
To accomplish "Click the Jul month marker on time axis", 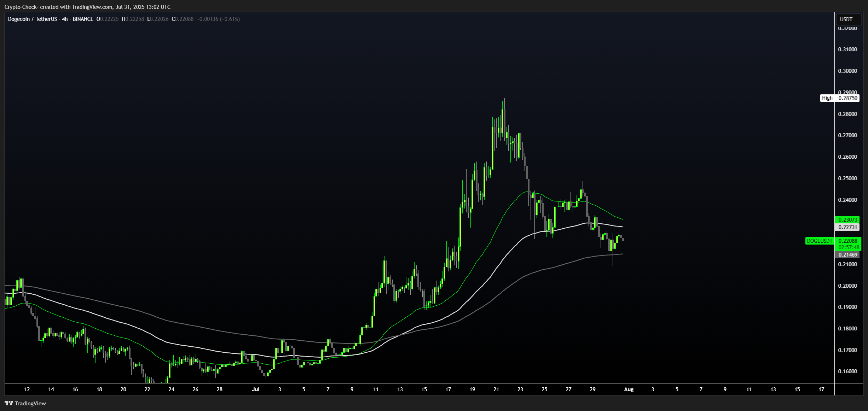I will [x=256, y=389].
